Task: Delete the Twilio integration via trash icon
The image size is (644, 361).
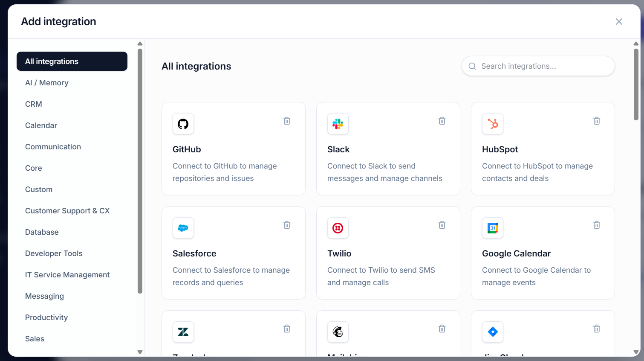Action: (442, 225)
